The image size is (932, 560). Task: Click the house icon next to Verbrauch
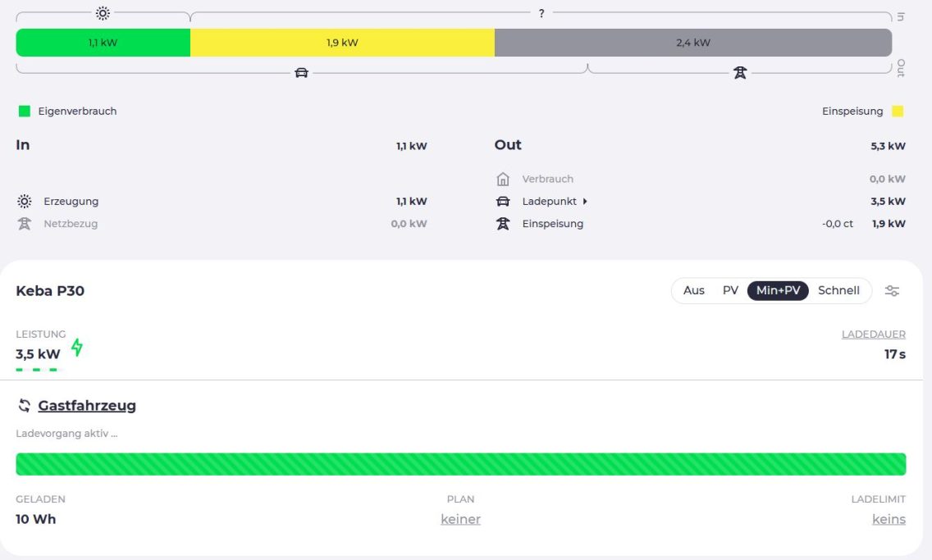pyautogui.click(x=503, y=179)
